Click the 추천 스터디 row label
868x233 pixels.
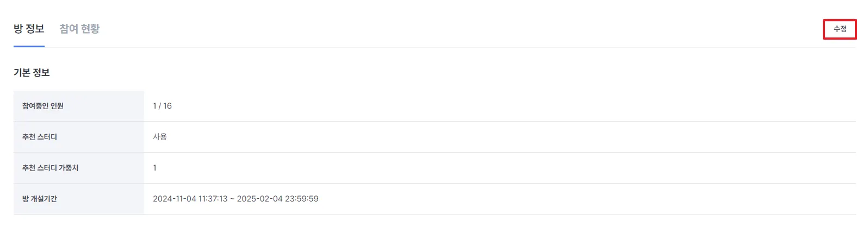[40, 137]
